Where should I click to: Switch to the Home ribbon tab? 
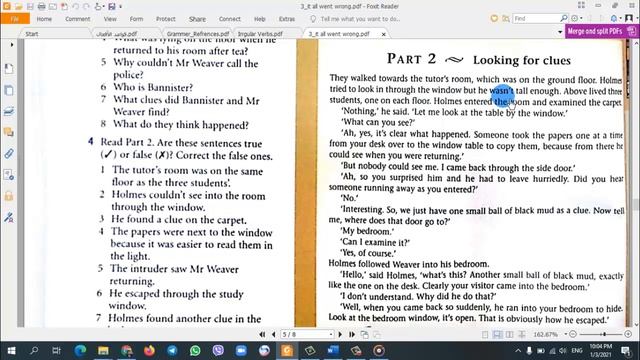[44, 19]
